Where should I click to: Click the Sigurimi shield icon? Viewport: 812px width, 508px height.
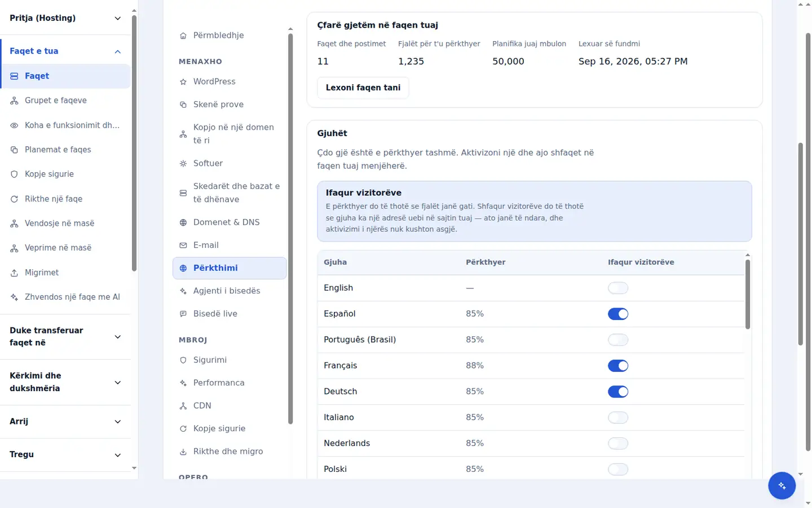pos(183,360)
